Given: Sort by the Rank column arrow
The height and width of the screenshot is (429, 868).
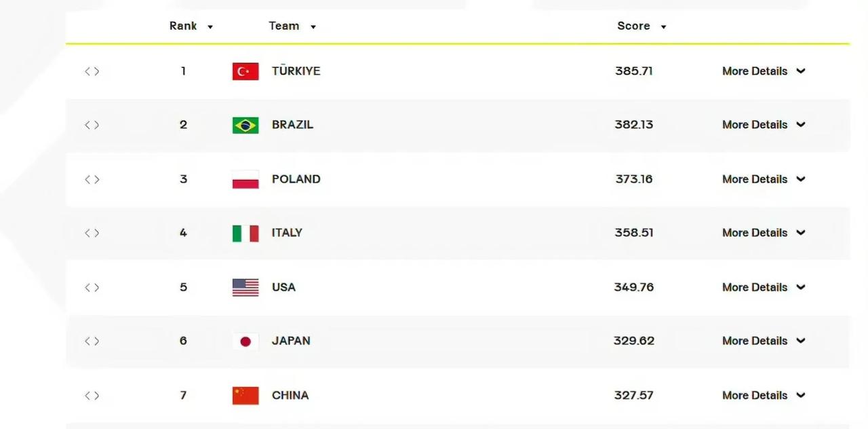Looking at the screenshot, I should click(210, 27).
